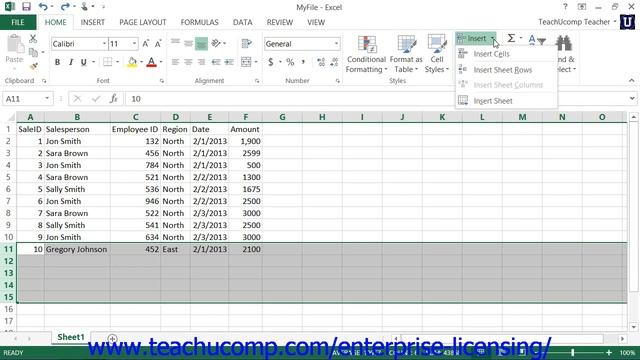Open font size dropdown
Image resolution: width=640 pixels, height=360 pixels.
click(134, 44)
